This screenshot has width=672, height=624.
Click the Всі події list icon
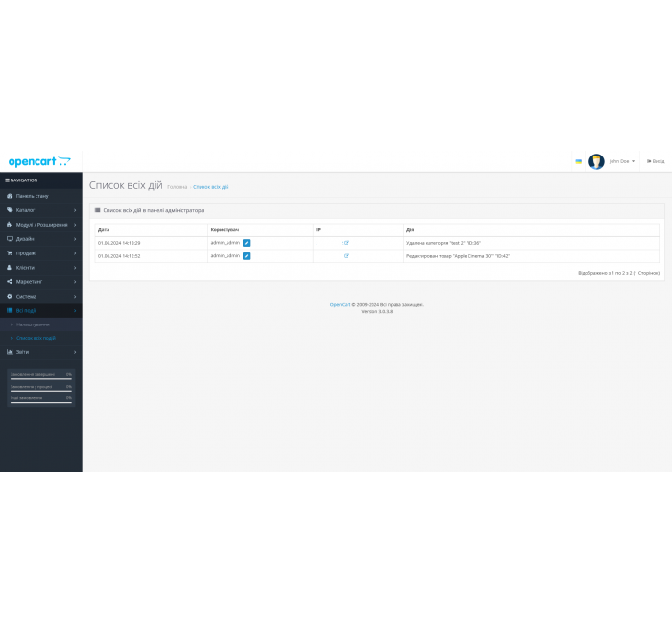(10, 310)
